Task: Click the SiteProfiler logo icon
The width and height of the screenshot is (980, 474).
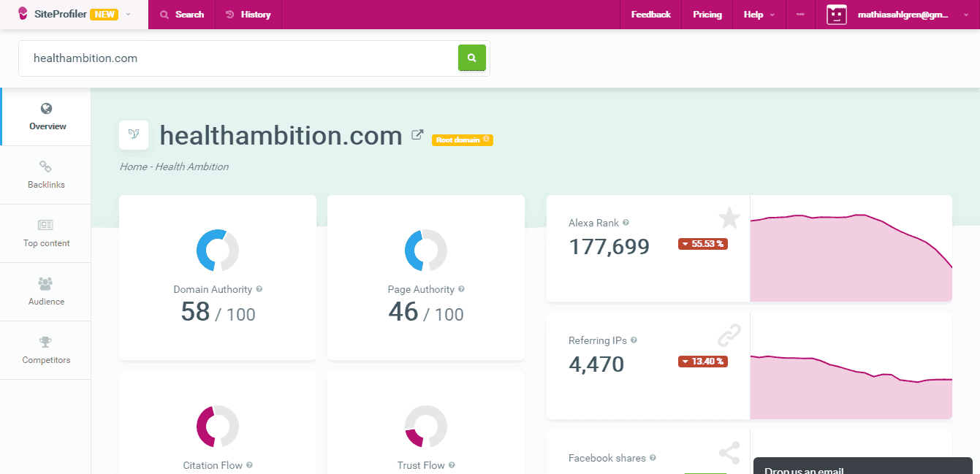Action: tap(23, 14)
